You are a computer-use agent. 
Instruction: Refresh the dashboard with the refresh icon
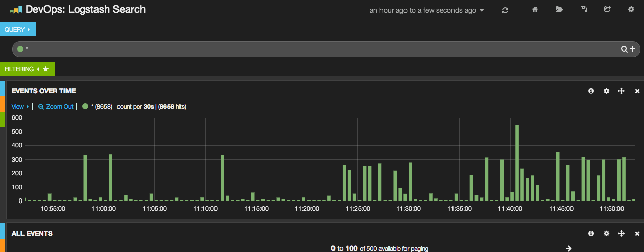tap(505, 10)
